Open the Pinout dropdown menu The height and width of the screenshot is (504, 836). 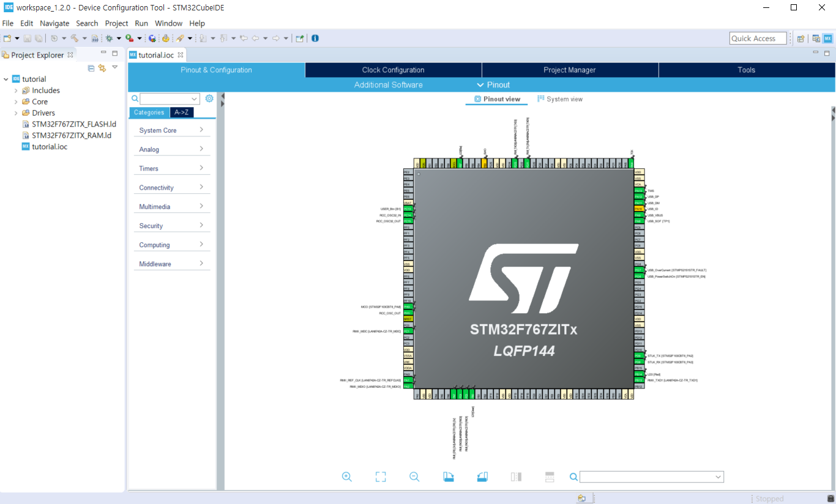493,85
